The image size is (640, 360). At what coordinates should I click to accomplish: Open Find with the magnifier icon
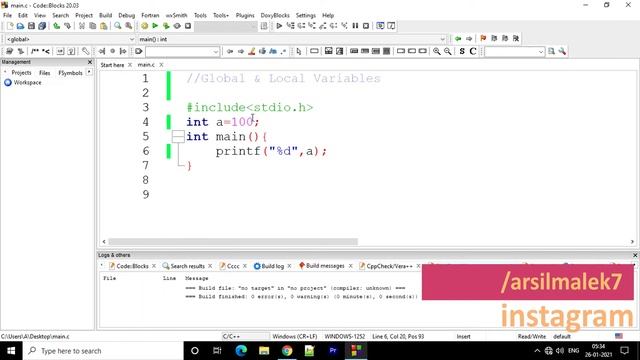(118, 26)
